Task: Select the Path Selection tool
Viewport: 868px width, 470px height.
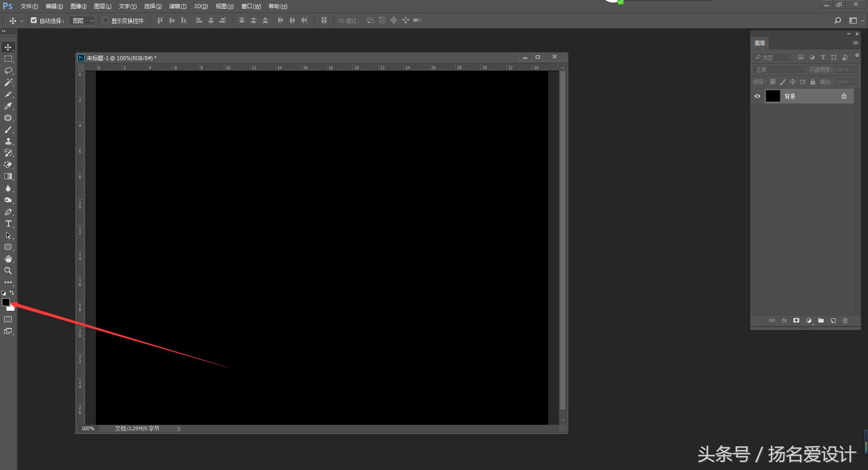Action: pyautogui.click(x=8, y=235)
